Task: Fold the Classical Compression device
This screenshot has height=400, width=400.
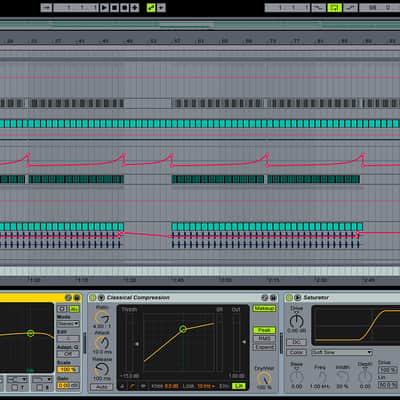Action: (x=101, y=297)
